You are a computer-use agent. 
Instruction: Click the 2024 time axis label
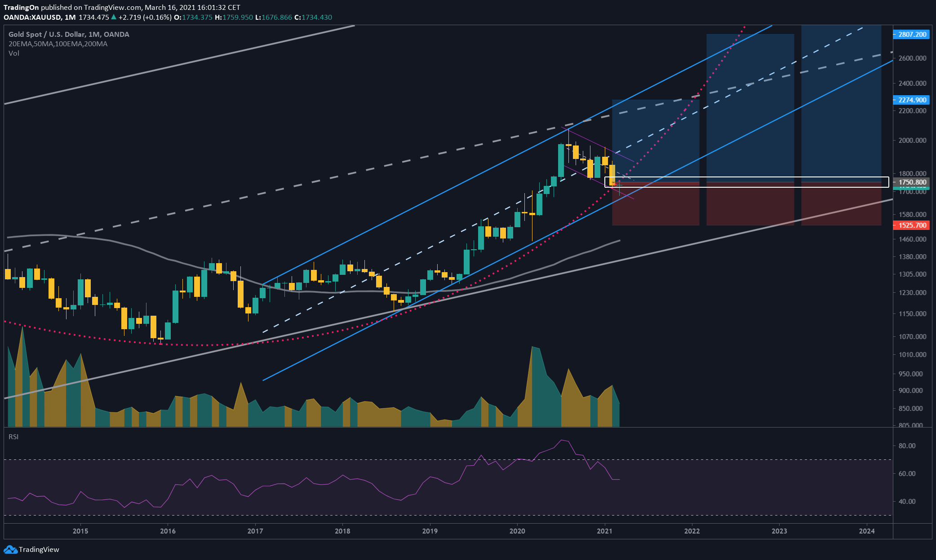tap(867, 531)
